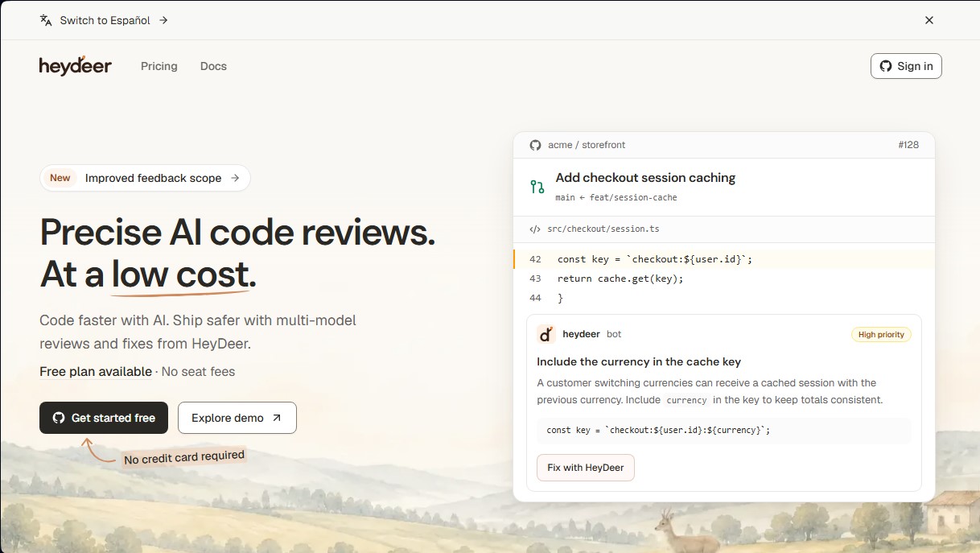Click arrow on Improved feedback scope pill
Viewport: 980px width, 553px height.
pos(235,178)
